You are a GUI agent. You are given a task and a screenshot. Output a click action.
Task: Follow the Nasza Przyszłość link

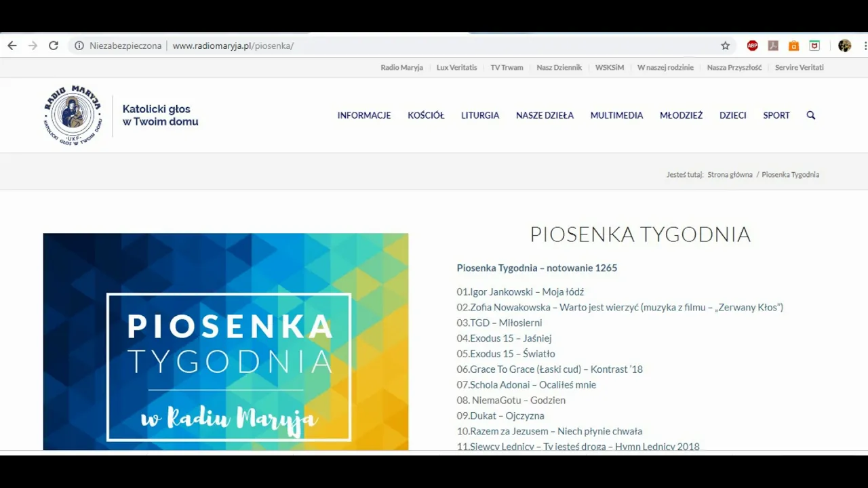coord(734,68)
